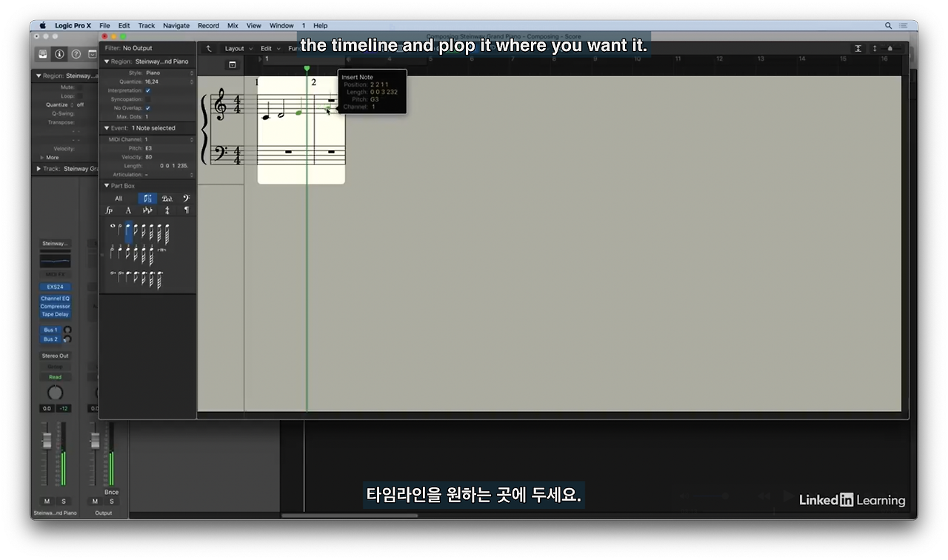Click the Stereo Out output slot
The height and width of the screenshot is (560, 948).
[55, 356]
